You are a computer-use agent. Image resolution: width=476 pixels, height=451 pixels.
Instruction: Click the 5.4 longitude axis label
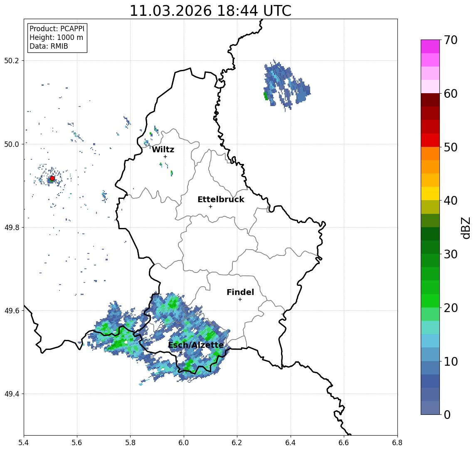click(x=24, y=443)
